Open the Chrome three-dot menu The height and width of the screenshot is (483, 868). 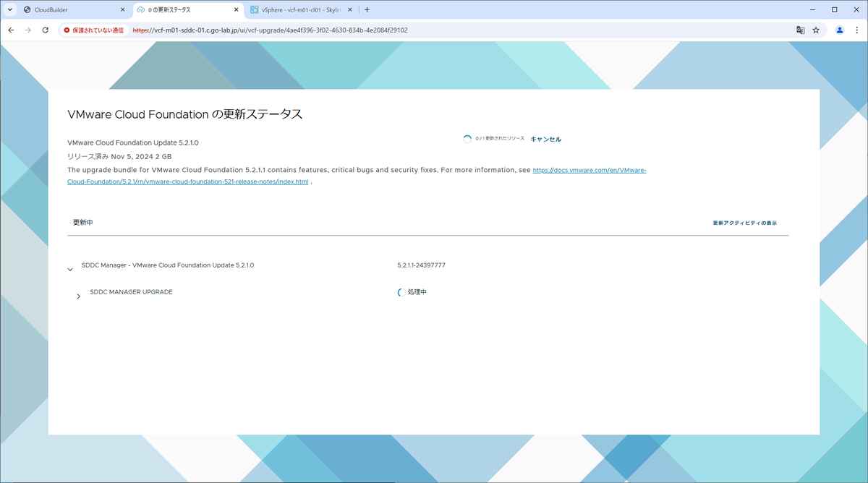857,30
